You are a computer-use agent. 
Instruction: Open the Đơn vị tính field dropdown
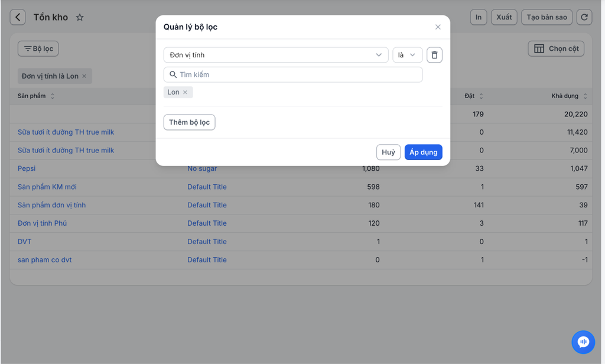[275, 55]
